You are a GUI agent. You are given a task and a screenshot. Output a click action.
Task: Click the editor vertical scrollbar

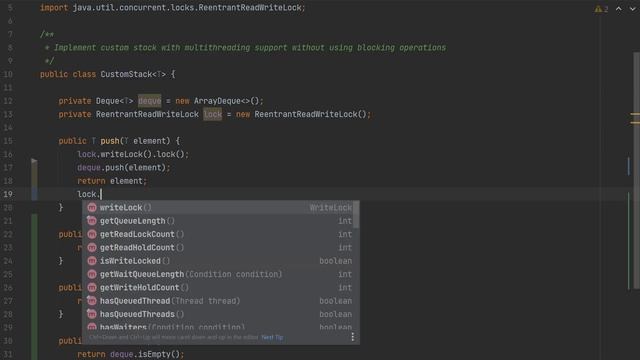point(637,171)
